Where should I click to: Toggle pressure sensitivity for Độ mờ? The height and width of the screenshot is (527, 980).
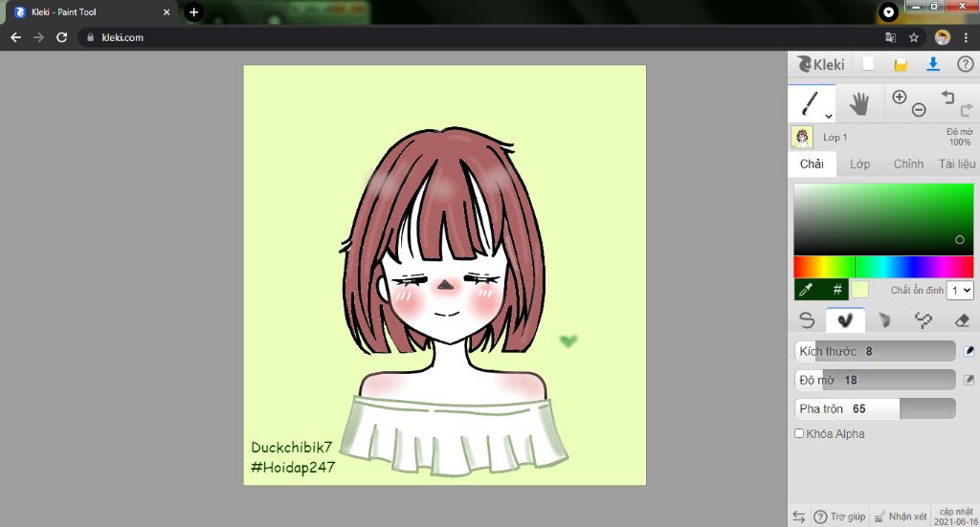pos(969,380)
